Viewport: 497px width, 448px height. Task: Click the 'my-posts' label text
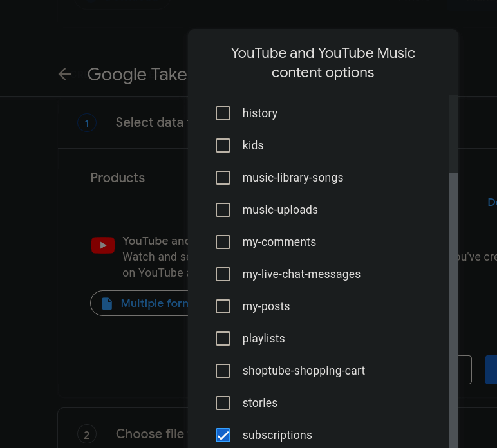coord(267,306)
